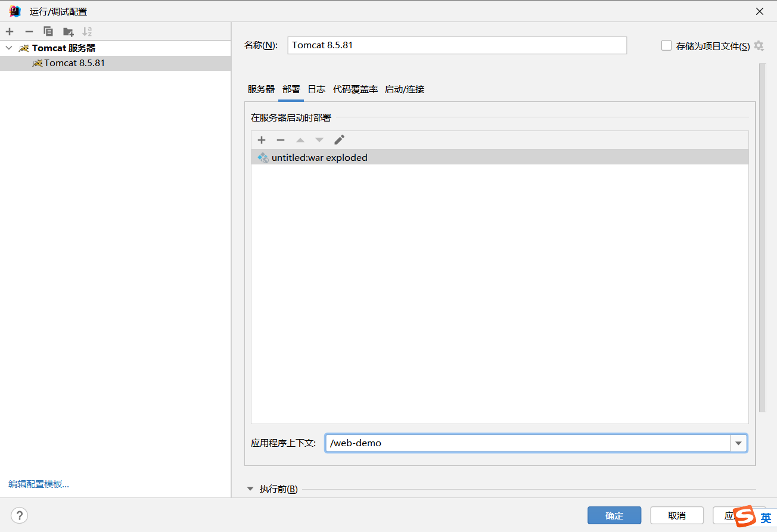Collapse the Tomcat 服务器 tree node
Image resolution: width=777 pixels, height=532 pixels.
9,48
